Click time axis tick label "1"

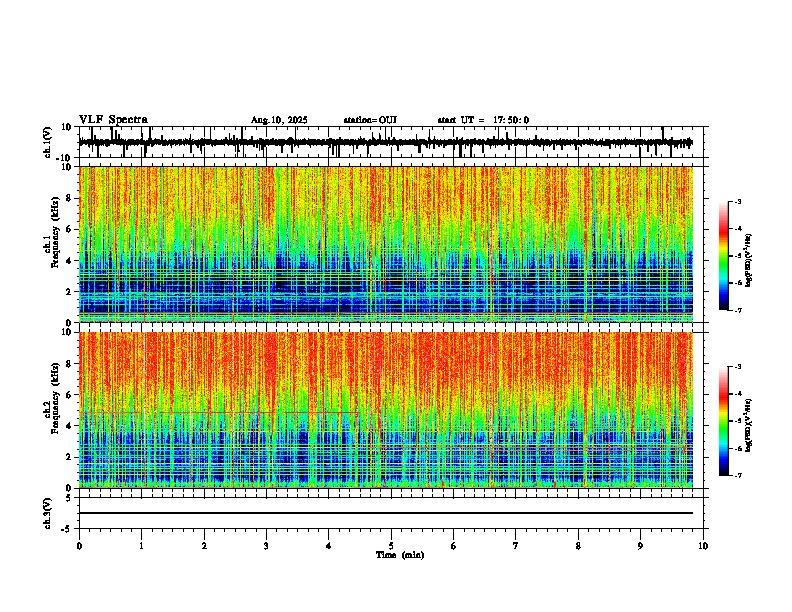141,546
